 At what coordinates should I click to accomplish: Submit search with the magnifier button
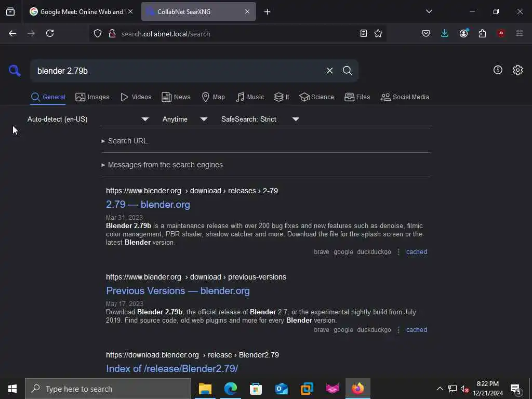pyautogui.click(x=347, y=71)
